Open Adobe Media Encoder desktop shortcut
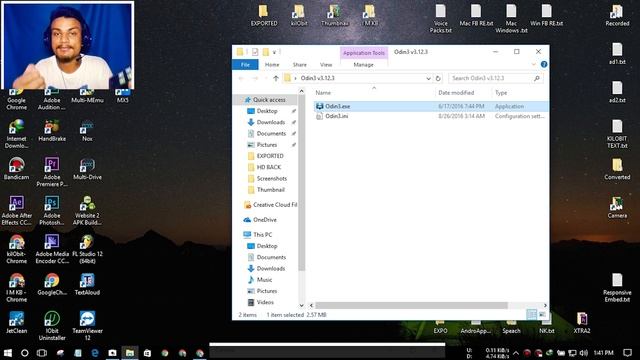This screenshot has height=360, width=640. 52,249
